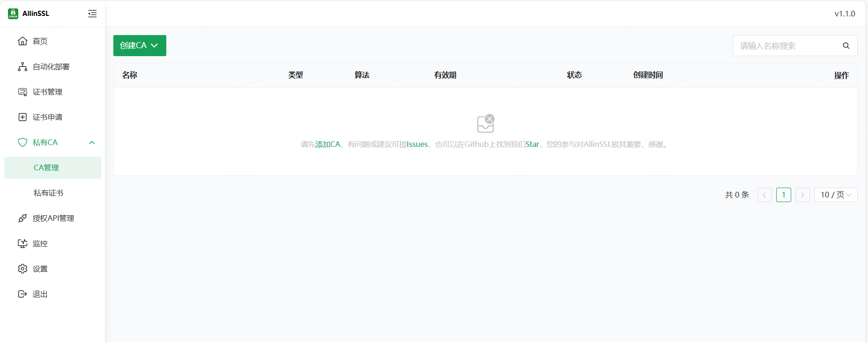The width and height of the screenshot is (868, 342).
Task: Click the 共 0 条 total count text
Action: point(737,195)
